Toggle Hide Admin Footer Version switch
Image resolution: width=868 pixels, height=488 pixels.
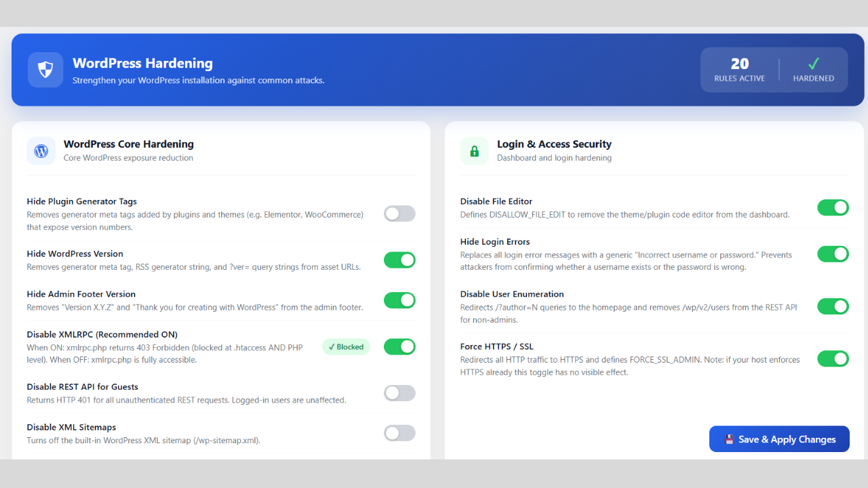pyautogui.click(x=399, y=300)
